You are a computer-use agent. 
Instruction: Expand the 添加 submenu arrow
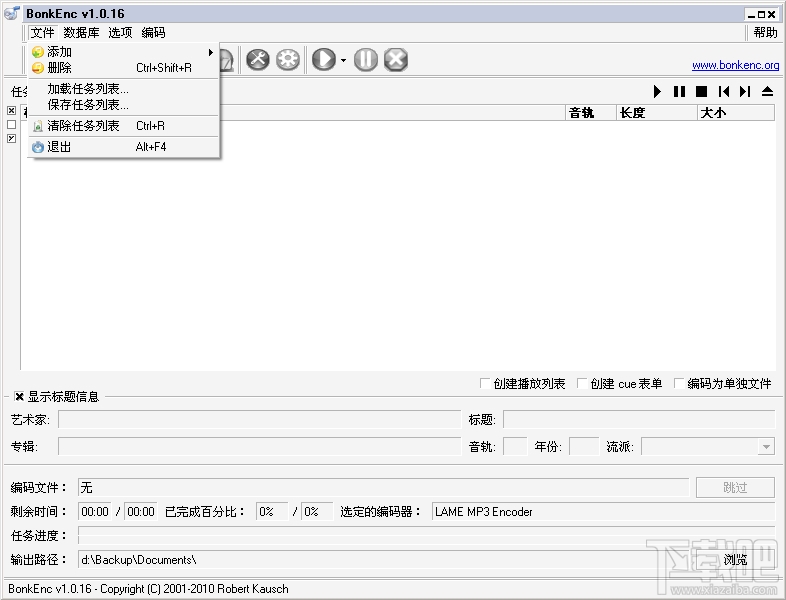pos(211,52)
